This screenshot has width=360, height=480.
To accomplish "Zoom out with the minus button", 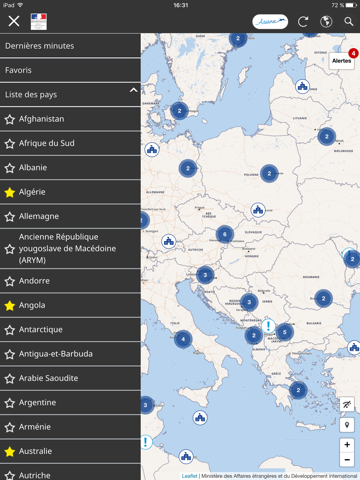I will (x=347, y=460).
